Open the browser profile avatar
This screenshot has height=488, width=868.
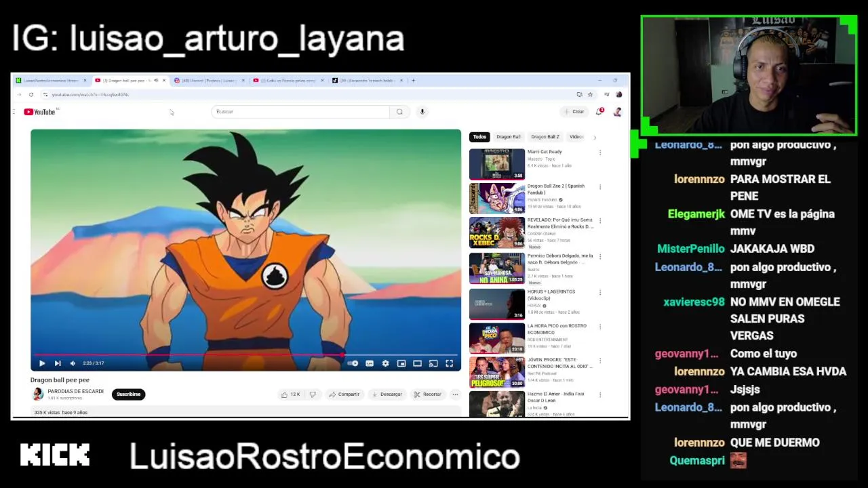click(618, 95)
